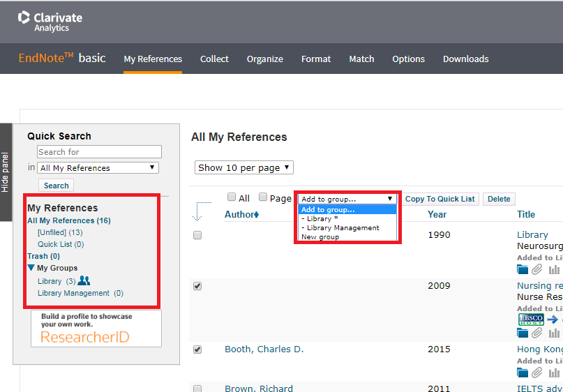Open the search scope All My References dropdown
This screenshot has width=563, height=392.
(x=98, y=167)
